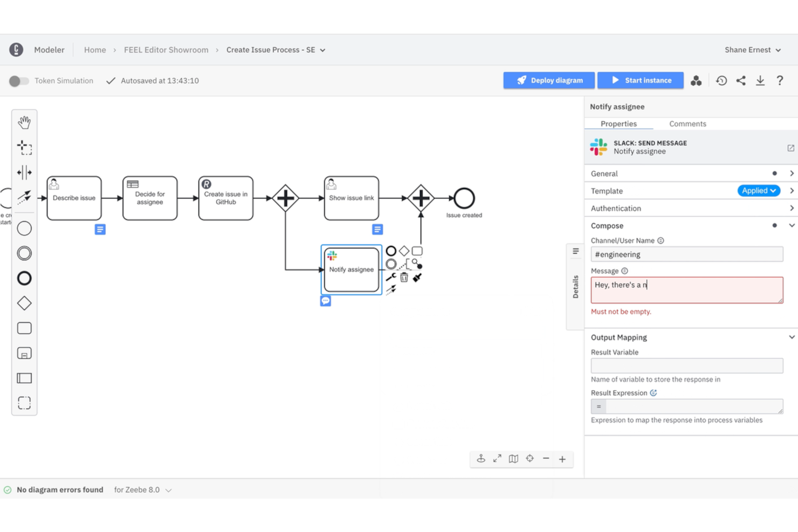Toggle the Details side panel handle
Screen dimensions: 798x532
575,286
